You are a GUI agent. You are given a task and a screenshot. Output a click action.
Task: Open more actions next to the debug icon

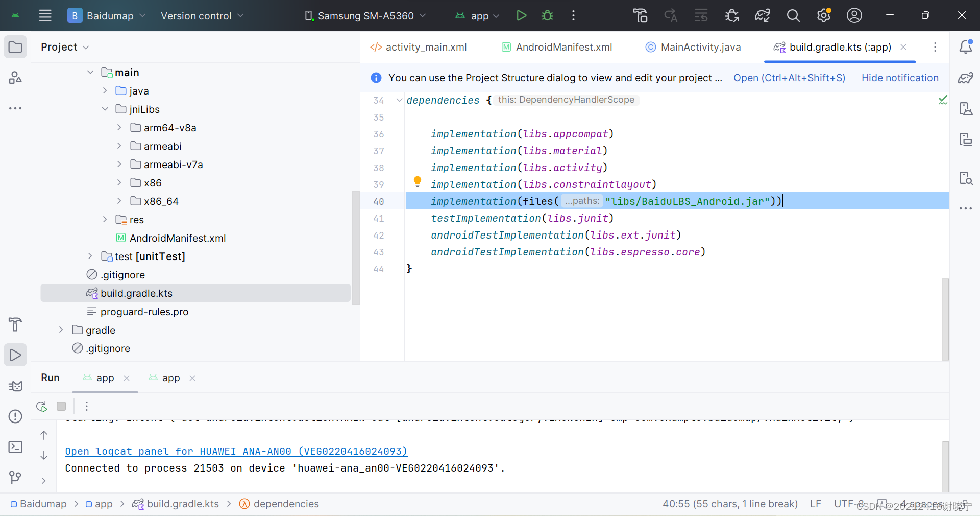click(573, 15)
